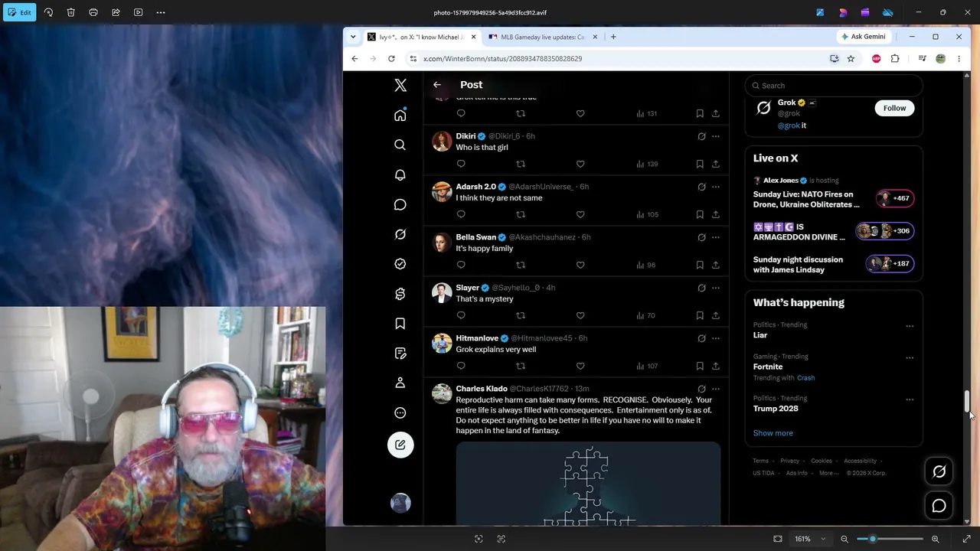This screenshot has height=551, width=980.
Task: Open more options for Trump 2028 trend
Action: click(910, 399)
